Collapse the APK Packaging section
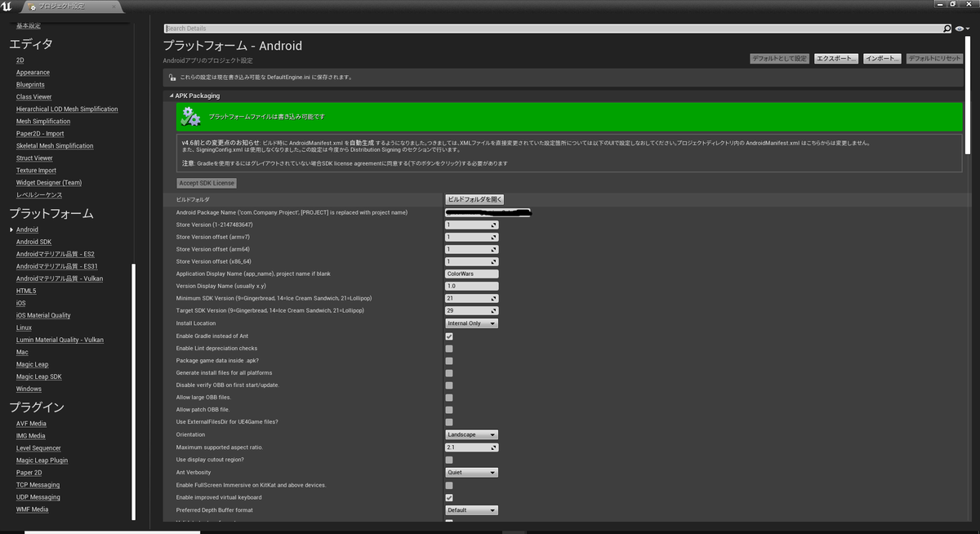The height and width of the screenshot is (534, 980). coord(172,96)
